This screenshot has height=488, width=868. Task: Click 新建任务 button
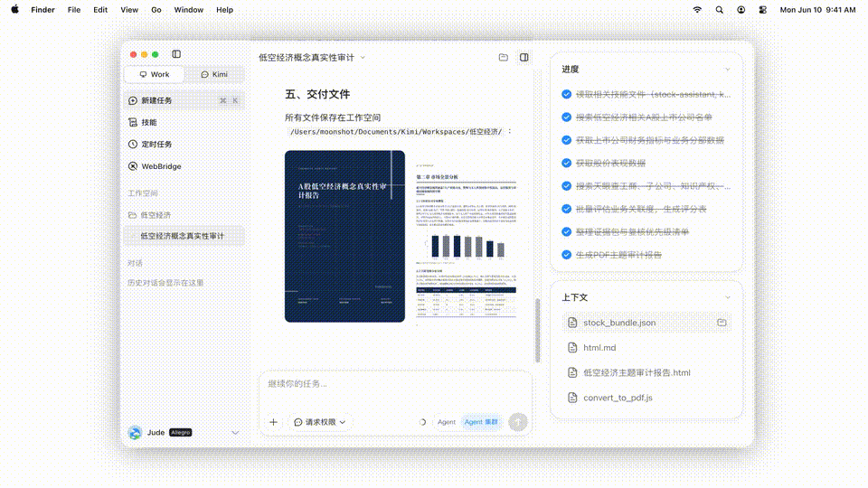tap(184, 100)
